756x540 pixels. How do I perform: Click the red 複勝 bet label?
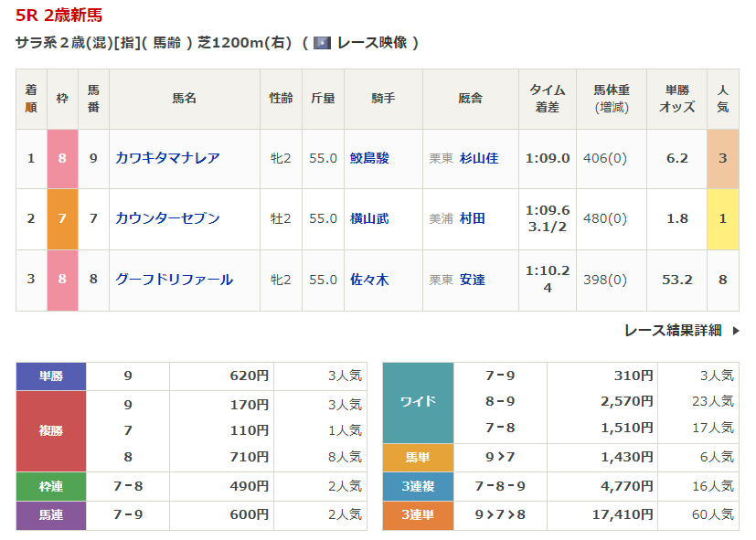51,430
